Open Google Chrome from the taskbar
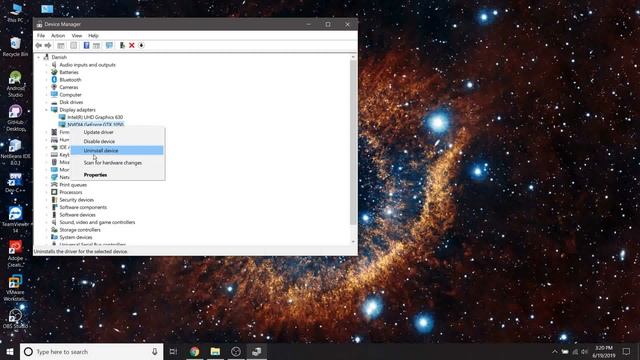The height and width of the screenshot is (360, 640). [195, 351]
